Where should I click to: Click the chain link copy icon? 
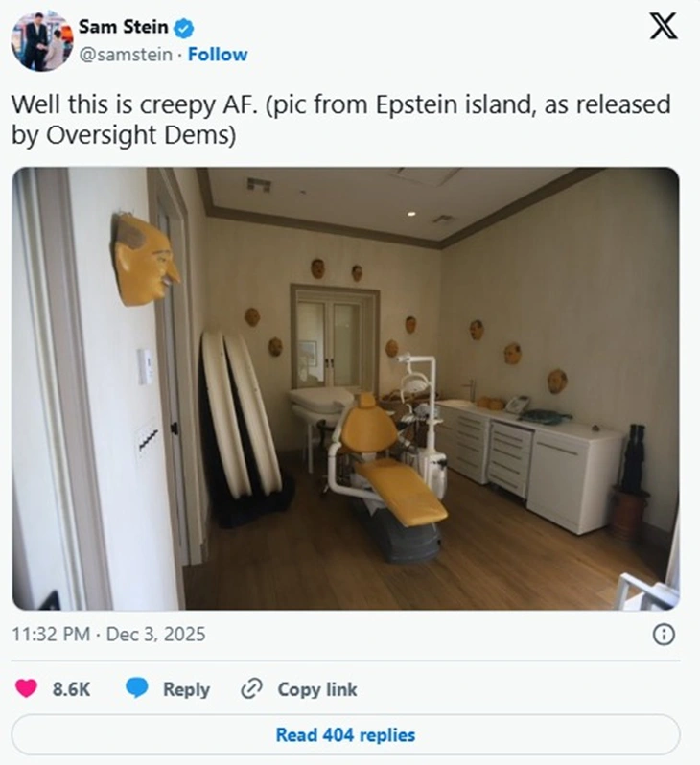tap(252, 689)
